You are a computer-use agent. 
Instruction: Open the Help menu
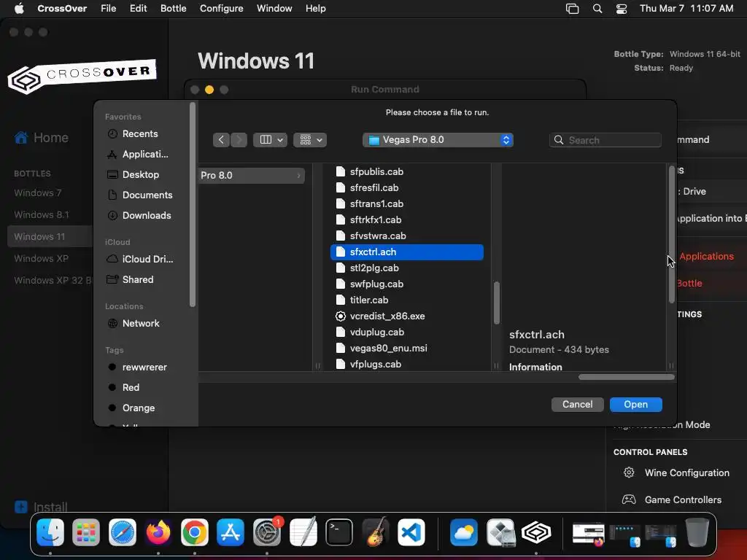pos(316,9)
